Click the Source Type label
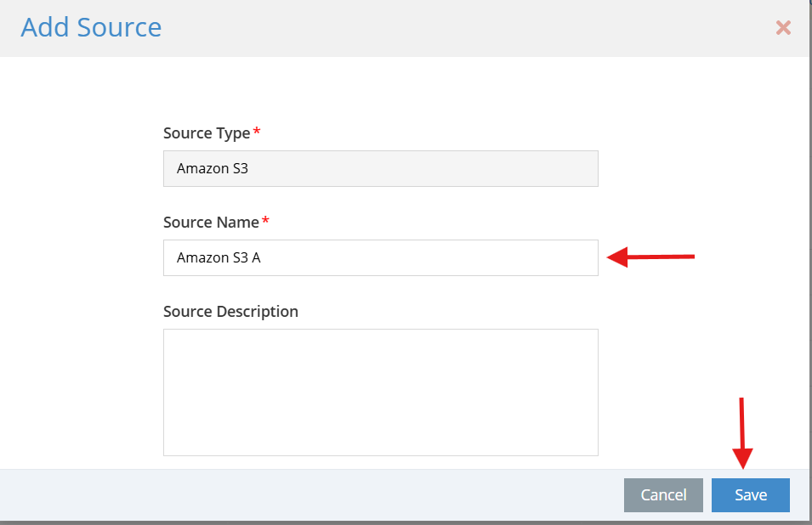The height and width of the screenshot is (525, 812). 207,133
